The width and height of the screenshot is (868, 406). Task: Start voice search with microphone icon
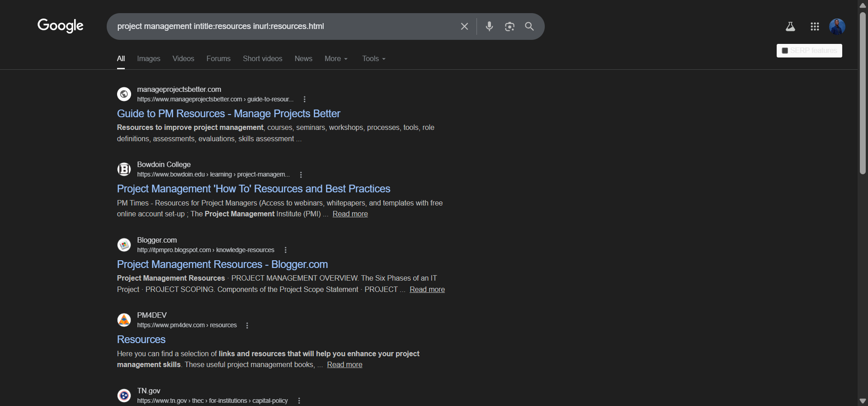[x=489, y=26]
